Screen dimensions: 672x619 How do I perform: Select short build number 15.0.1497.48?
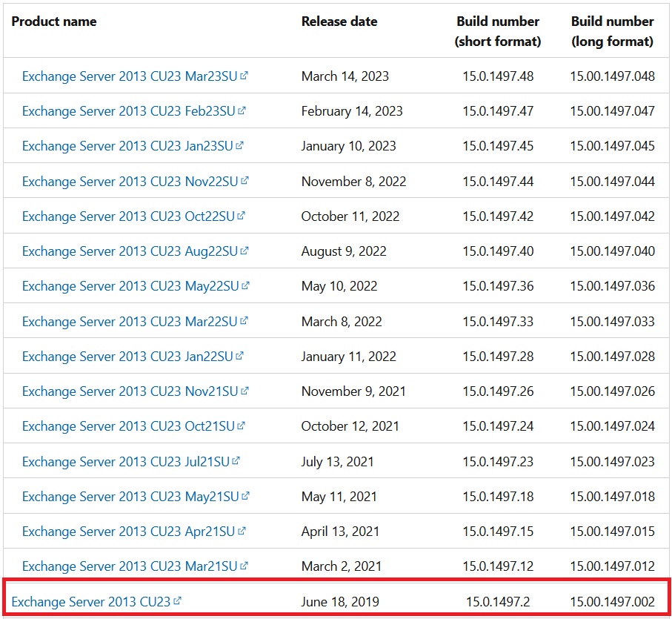pyautogui.click(x=498, y=76)
